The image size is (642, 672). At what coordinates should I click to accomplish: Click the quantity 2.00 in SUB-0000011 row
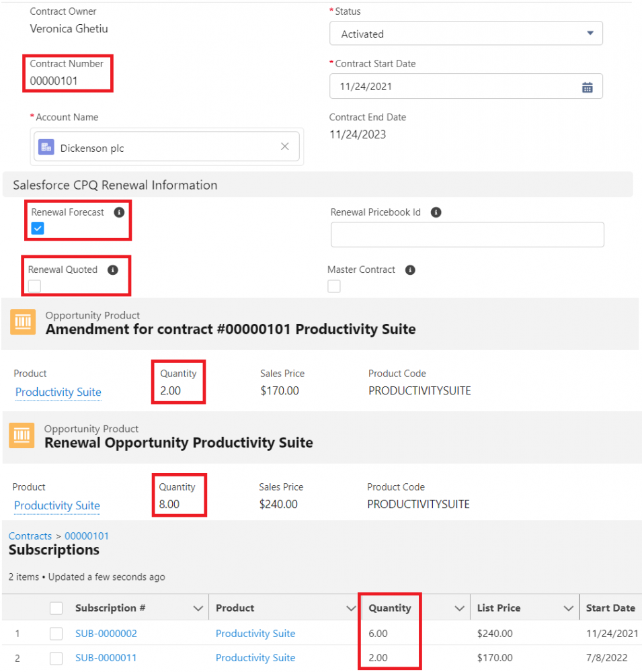coord(378,658)
